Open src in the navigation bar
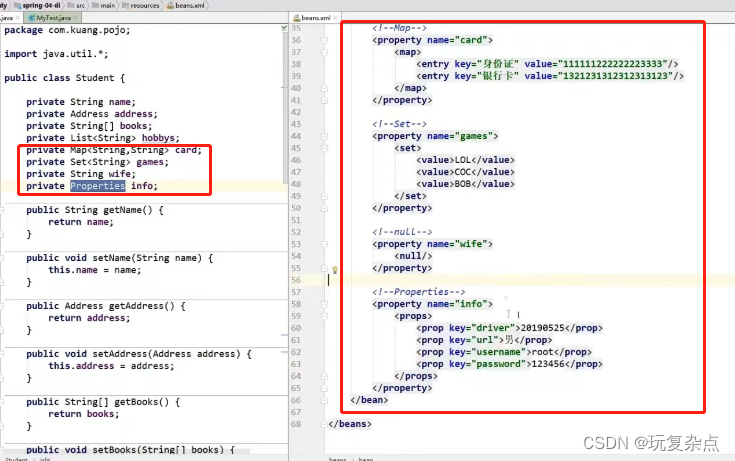The height and width of the screenshot is (461, 735). pos(81,6)
